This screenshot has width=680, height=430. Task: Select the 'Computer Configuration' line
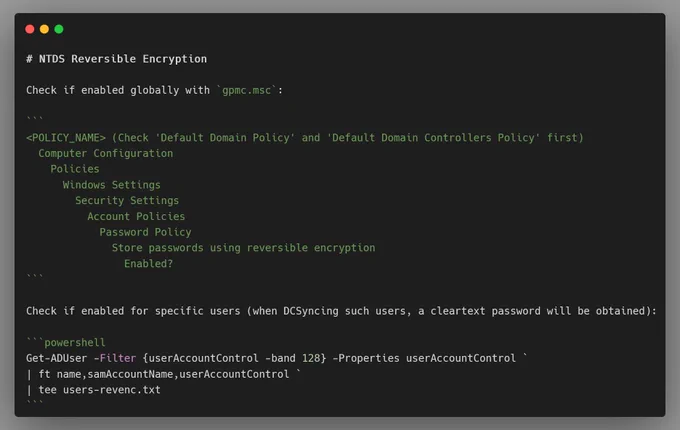[105, 153]
